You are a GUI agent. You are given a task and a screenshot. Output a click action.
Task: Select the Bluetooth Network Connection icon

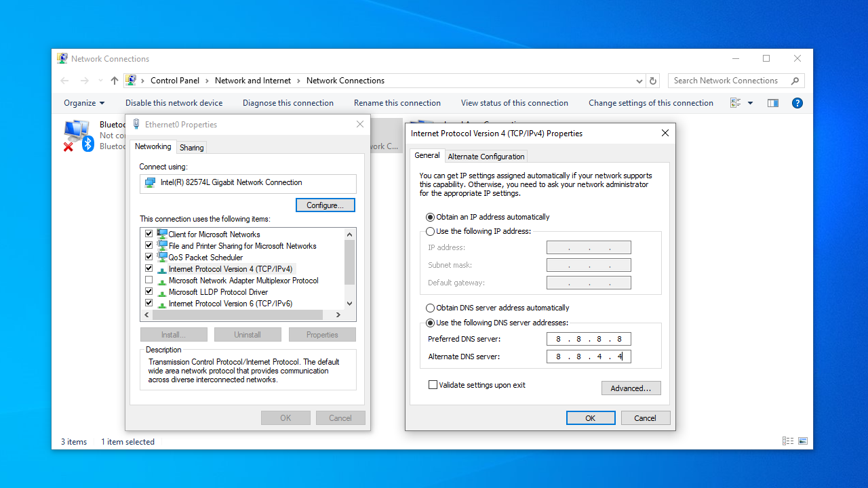coord(78,135)
